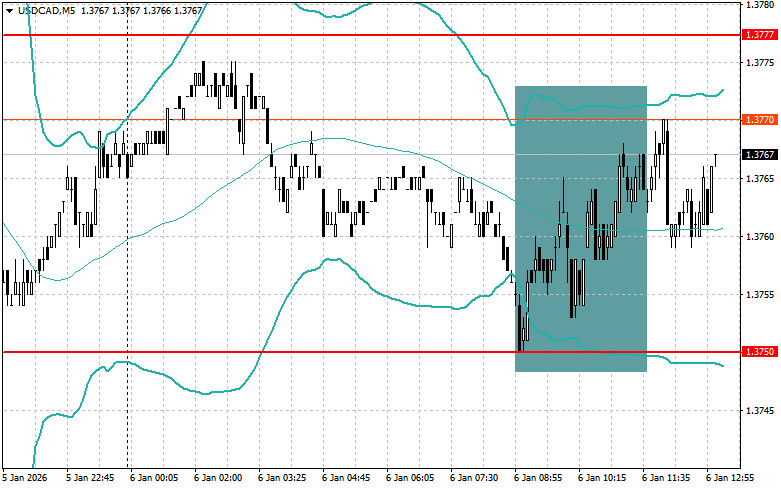
Task: Click the USDCAD,M5 symbol title text
Action: pyautogui.click(x=46, y=10)
